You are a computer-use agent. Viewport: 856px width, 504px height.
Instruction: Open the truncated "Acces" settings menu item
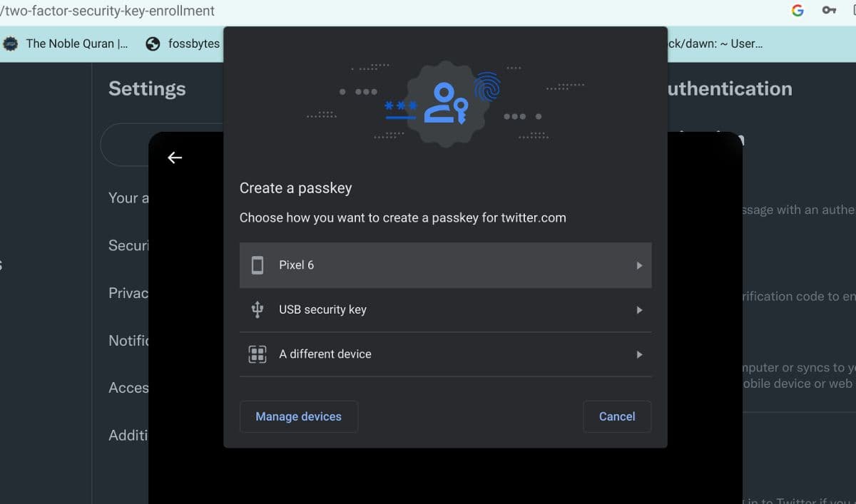(x=128, y=388)
